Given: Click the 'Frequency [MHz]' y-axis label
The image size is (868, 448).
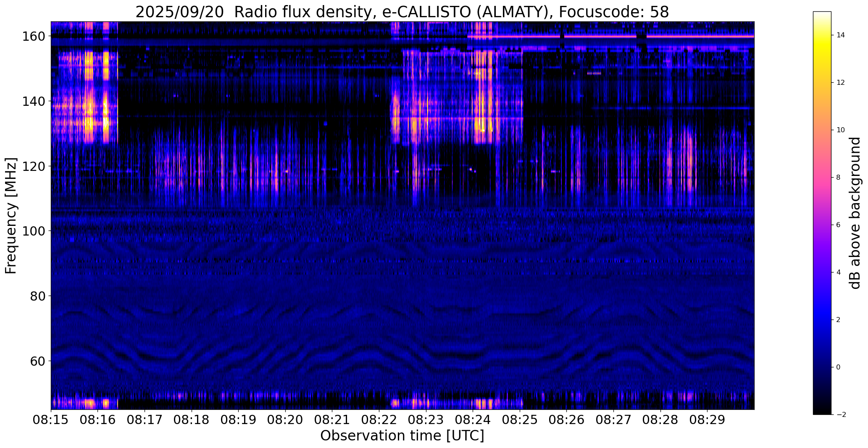Looking at the screenshot, I should [x=11, y=216].
